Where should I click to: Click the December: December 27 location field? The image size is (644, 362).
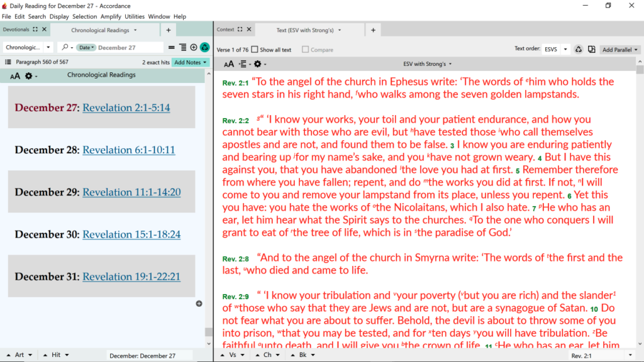pos(149,356)
